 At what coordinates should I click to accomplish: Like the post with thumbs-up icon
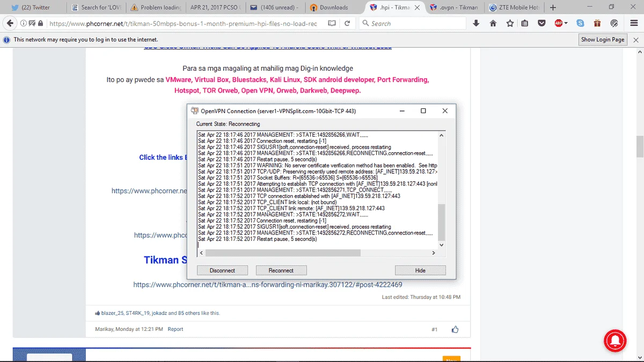(x=455, y=329)
